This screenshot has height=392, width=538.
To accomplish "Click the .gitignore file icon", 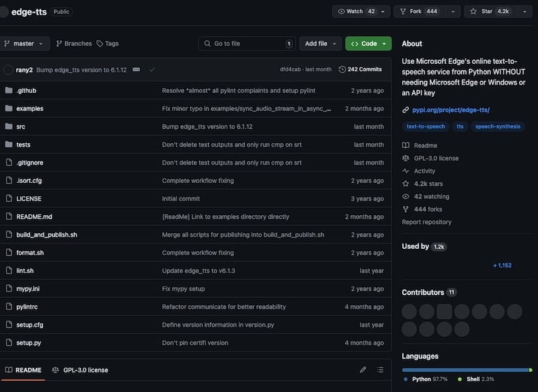I will (9, 163).
